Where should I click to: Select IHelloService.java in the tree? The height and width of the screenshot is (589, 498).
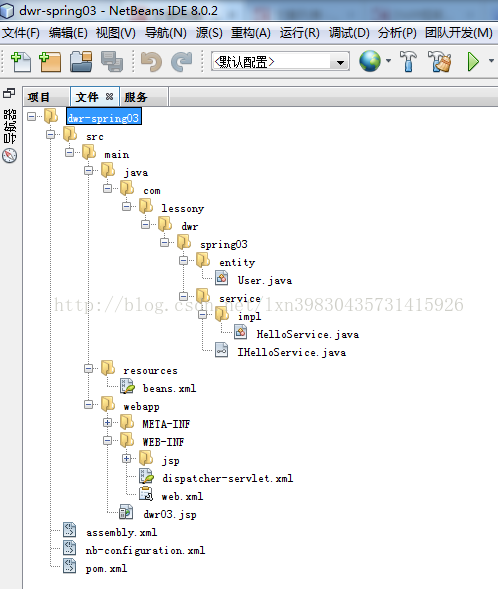[291, 352]
